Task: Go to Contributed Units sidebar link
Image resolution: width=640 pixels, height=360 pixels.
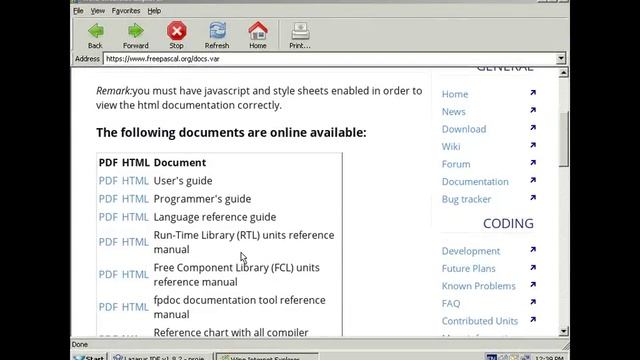Action: [480, 322]
